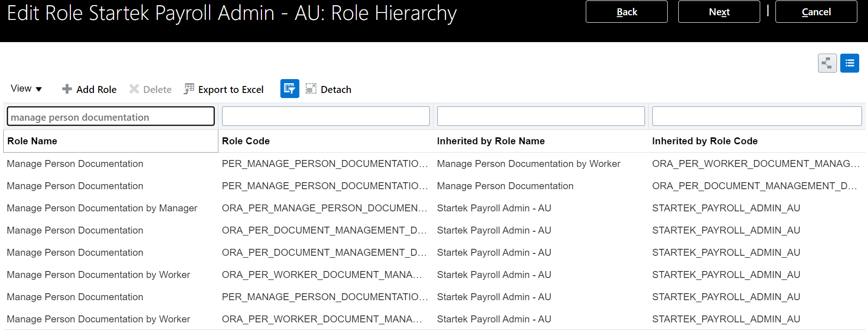Open the View menu dropdown
Screen dimensions: 868x333
tap(26, 89)
